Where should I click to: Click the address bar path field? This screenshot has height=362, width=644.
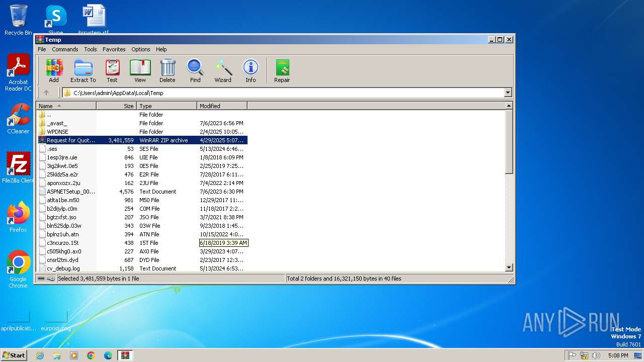coord(283,93)
